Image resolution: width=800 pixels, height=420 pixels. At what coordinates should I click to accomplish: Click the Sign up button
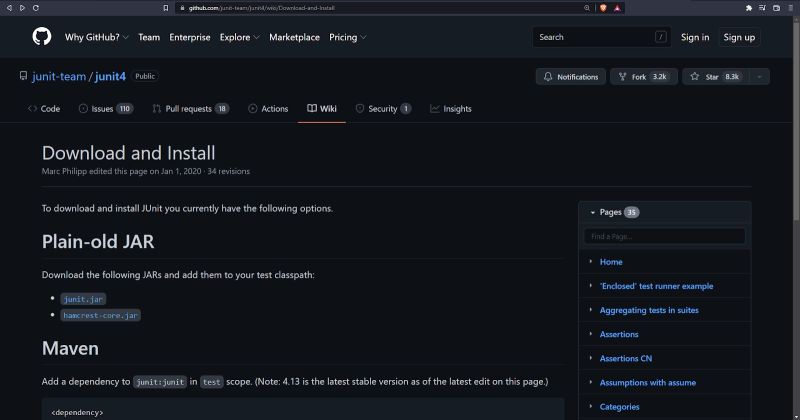(x=739, y=37)
